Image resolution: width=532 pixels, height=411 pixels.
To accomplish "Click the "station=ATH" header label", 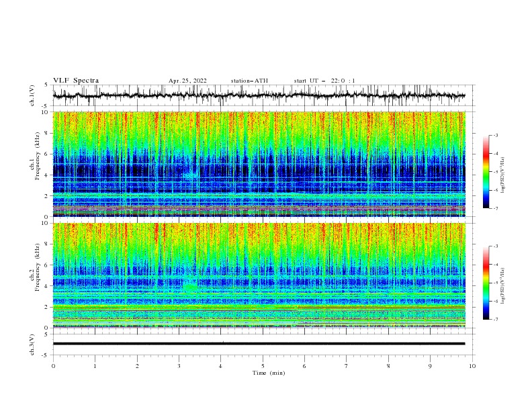I will [x=249, y=81].
